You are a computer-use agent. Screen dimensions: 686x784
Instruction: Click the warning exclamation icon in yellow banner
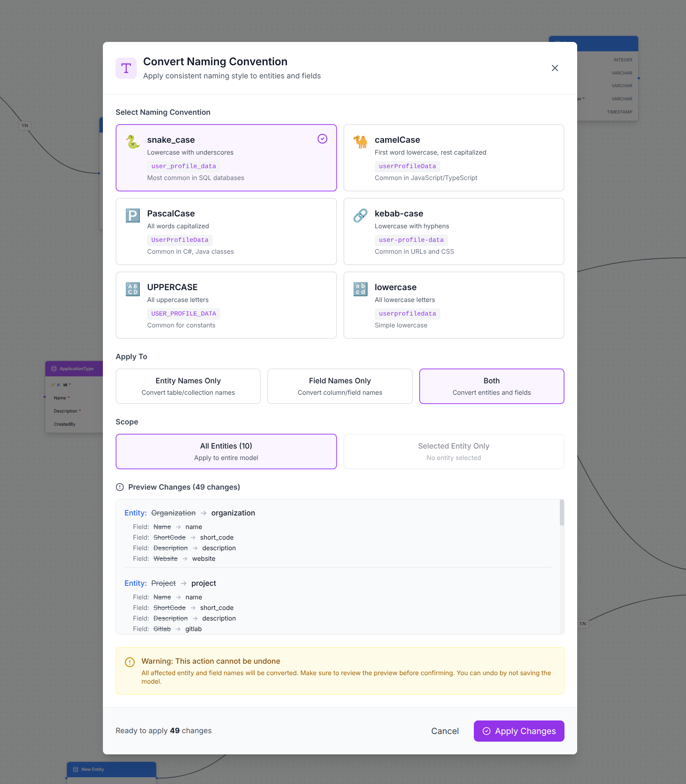[130, 662]
